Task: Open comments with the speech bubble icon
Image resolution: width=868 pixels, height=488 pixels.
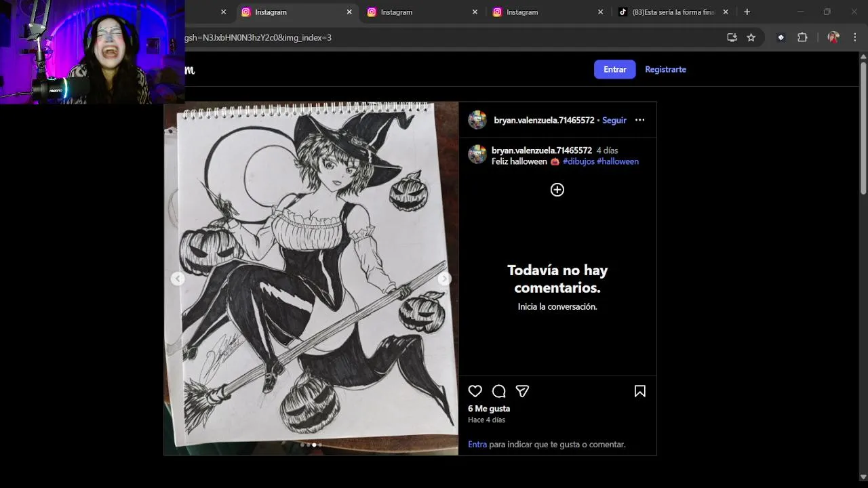Action: tap(499, 391)
